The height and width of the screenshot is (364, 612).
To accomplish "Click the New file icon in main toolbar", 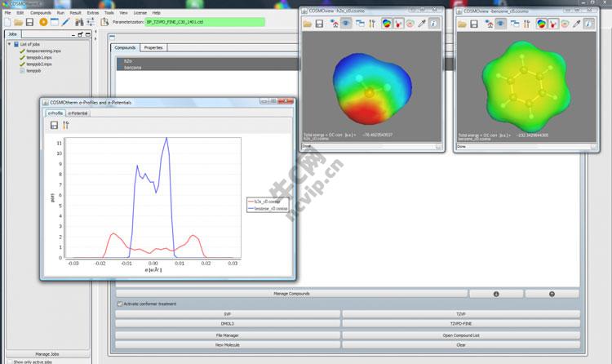I will click(8, 22).
